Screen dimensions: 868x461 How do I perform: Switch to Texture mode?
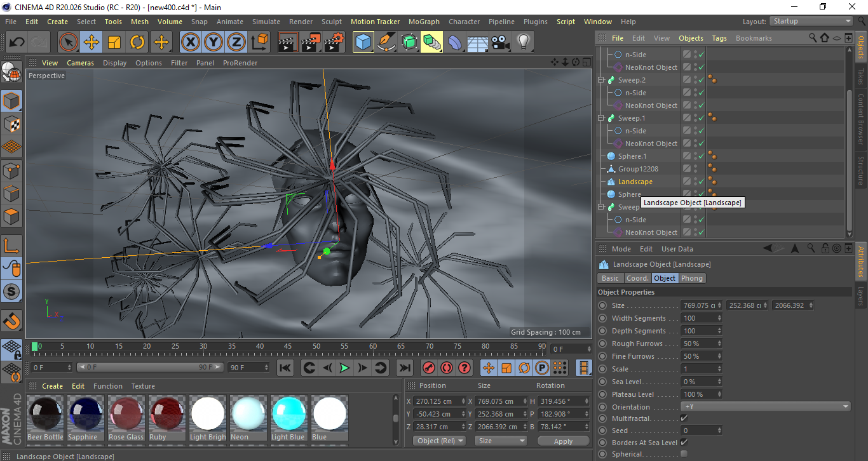[x=11, y=124]
